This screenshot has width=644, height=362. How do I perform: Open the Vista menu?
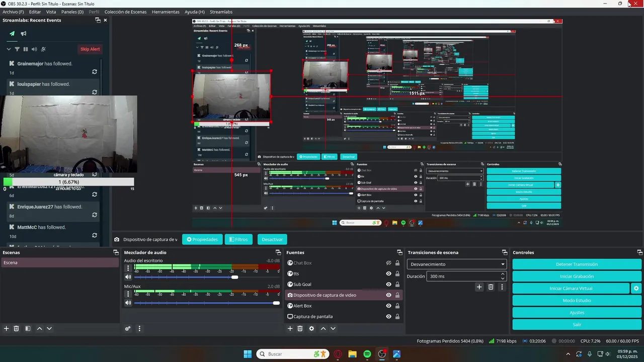(x=51, y=12)
